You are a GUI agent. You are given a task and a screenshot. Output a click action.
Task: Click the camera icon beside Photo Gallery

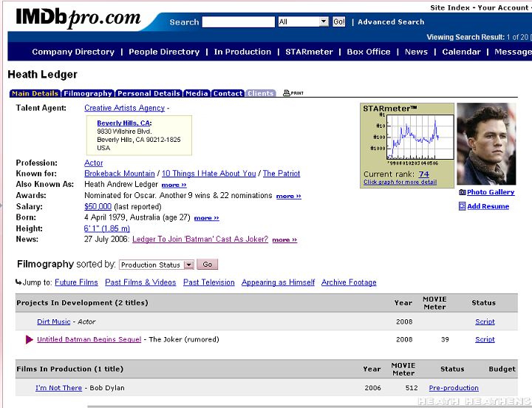tap(462, 192)
